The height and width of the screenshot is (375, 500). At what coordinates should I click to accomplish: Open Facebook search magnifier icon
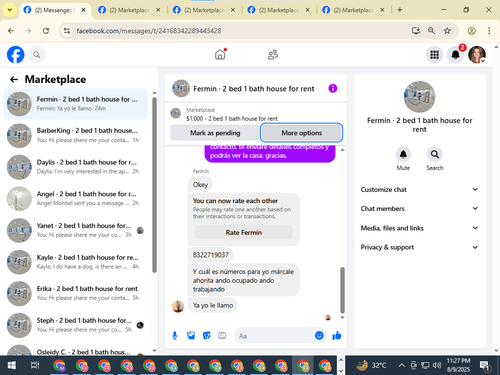pyautogui.click(x=37, y=55)
